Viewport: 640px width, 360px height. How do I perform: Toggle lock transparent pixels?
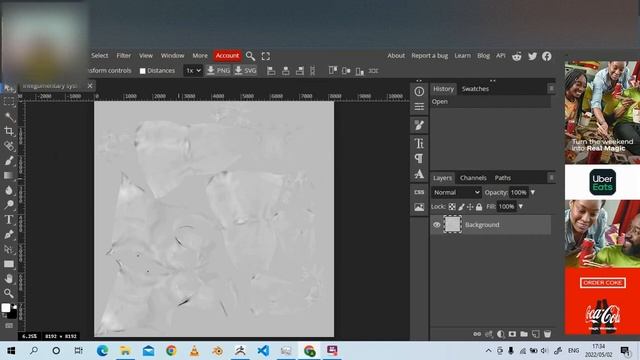pos(452,207)
